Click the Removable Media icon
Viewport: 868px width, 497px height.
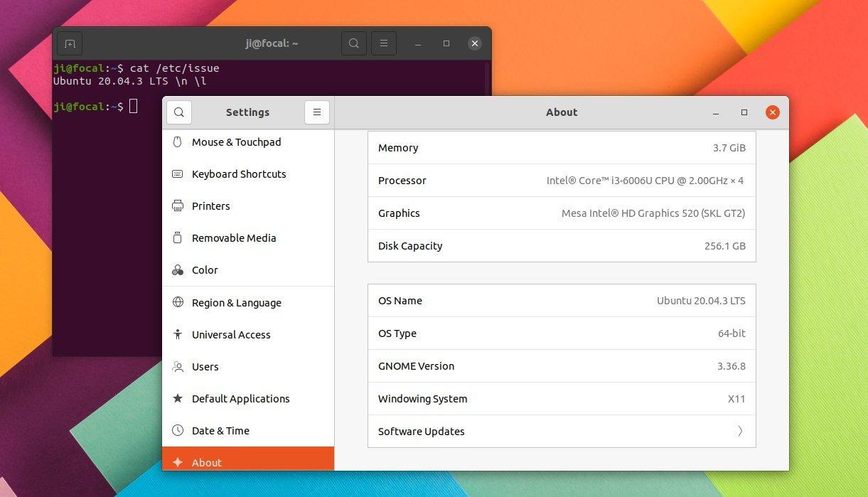(x=178, y=238)
